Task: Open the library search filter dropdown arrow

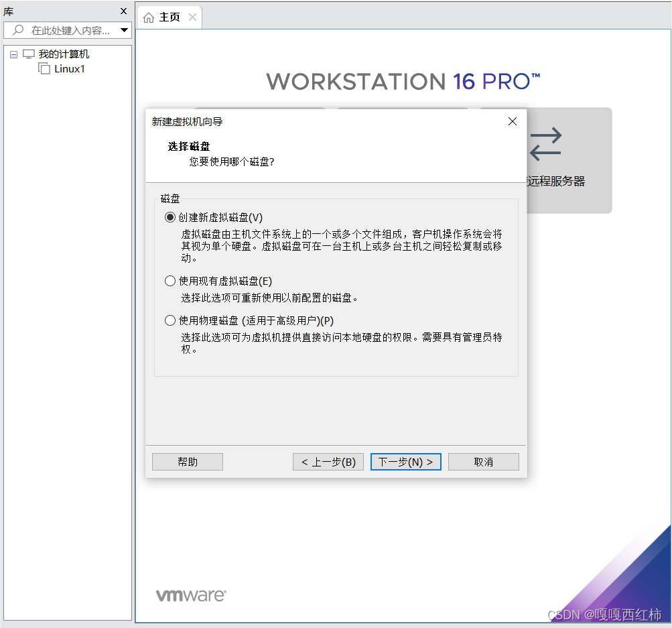Action: pyautogui.click(x=125, y=30)
